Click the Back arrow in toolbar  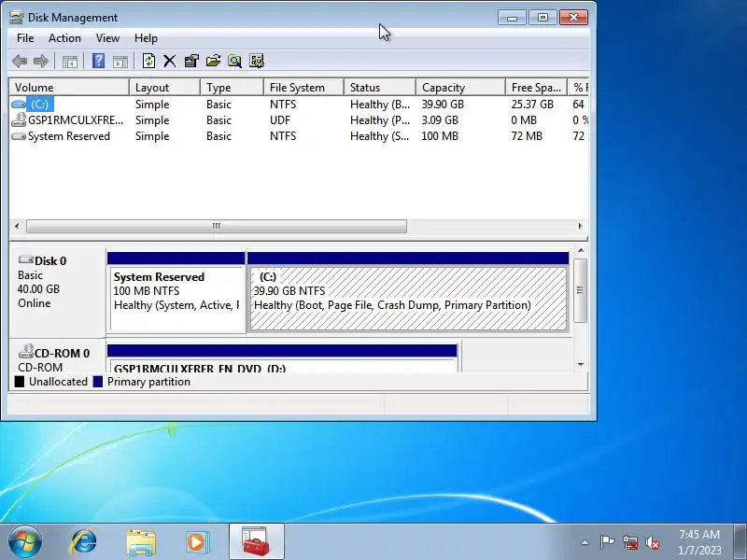click(20, 61)
